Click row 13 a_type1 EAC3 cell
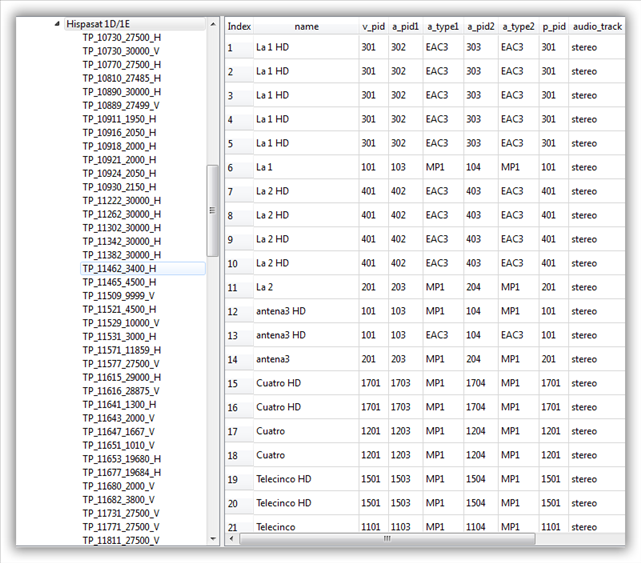 tap(443, 335)
